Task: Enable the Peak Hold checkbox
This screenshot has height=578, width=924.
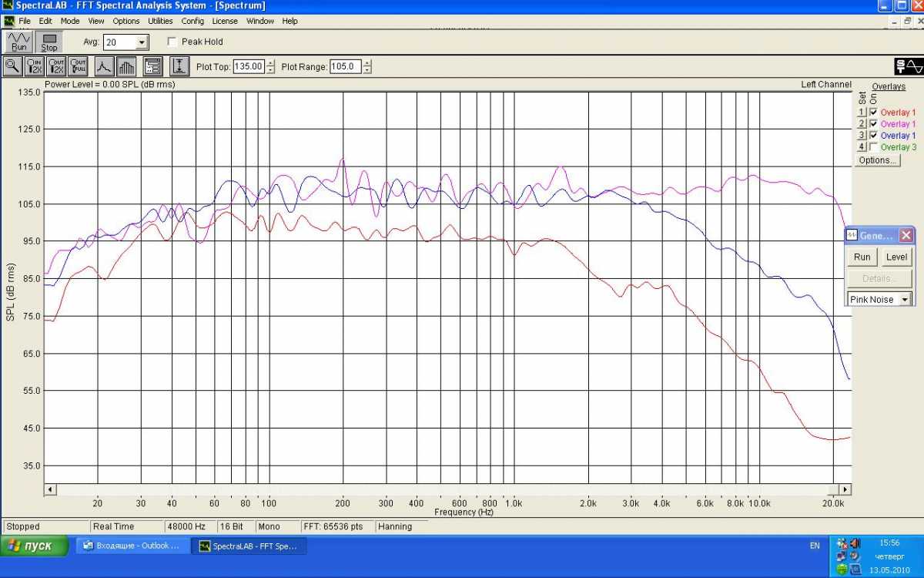Action: pyautogui.click(x=172, y=42)
